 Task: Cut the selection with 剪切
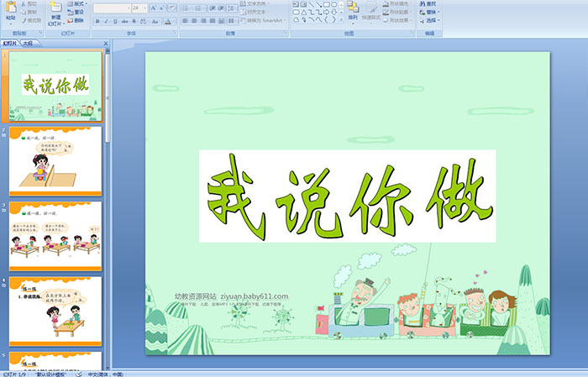[x=29, y=3]
